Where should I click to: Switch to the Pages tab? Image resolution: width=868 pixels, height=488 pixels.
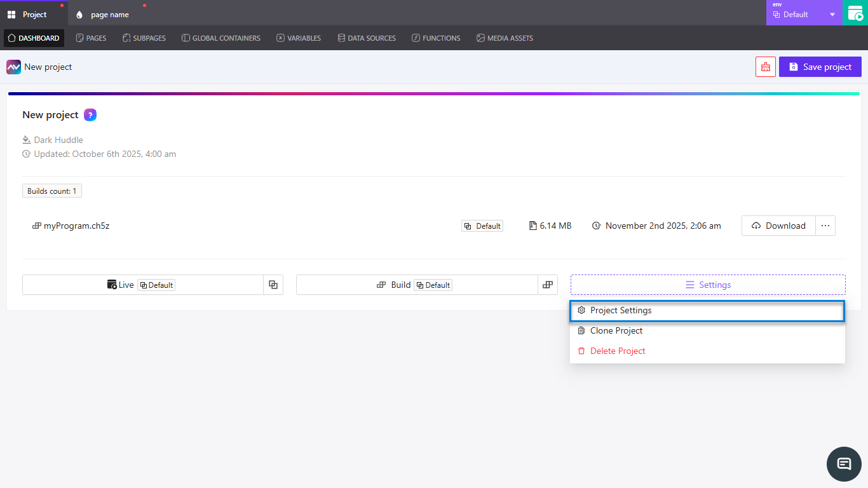click(91, 38)
